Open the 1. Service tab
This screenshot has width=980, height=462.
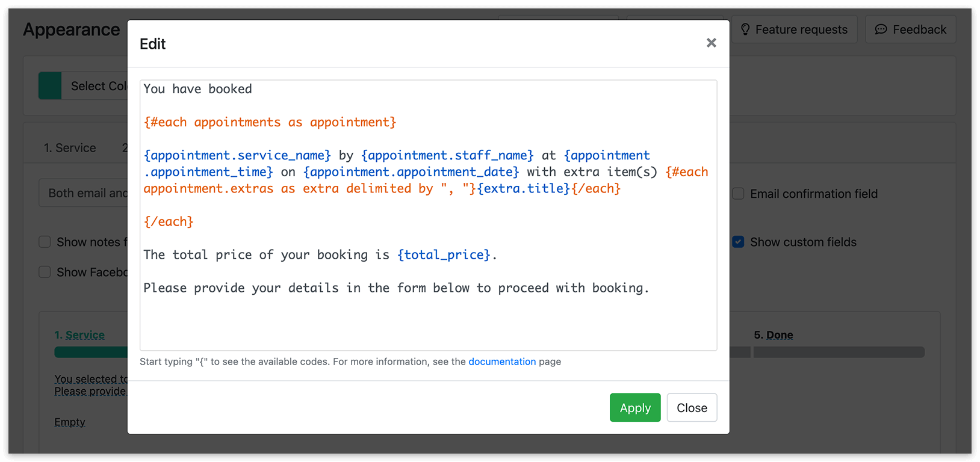(x=70, y=148)
